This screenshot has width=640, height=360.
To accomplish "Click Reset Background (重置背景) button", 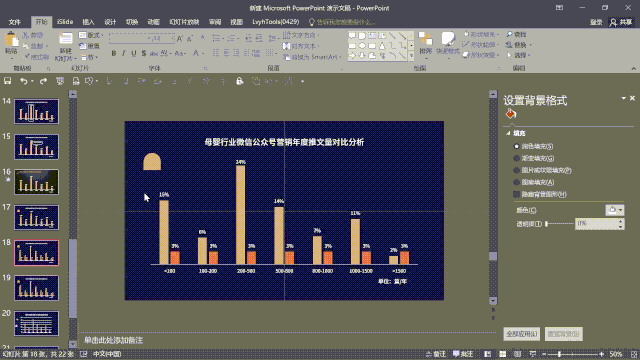I will 564,334.
